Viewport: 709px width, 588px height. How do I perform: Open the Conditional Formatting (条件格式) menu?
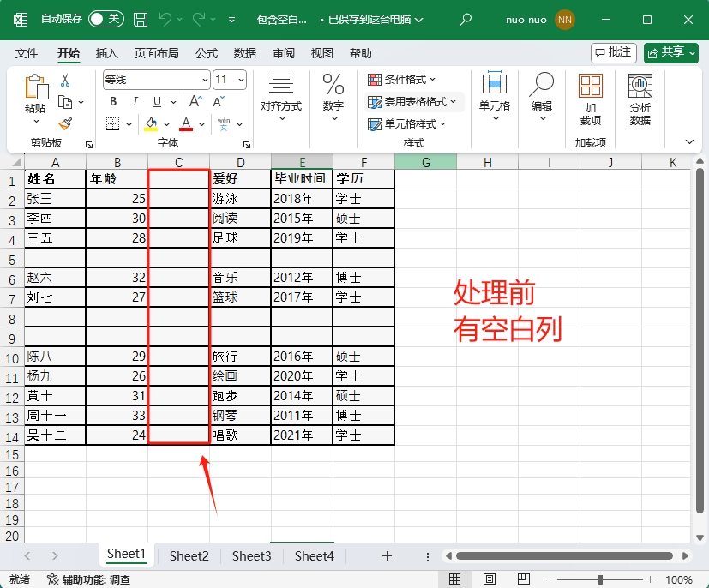(402, 80)
